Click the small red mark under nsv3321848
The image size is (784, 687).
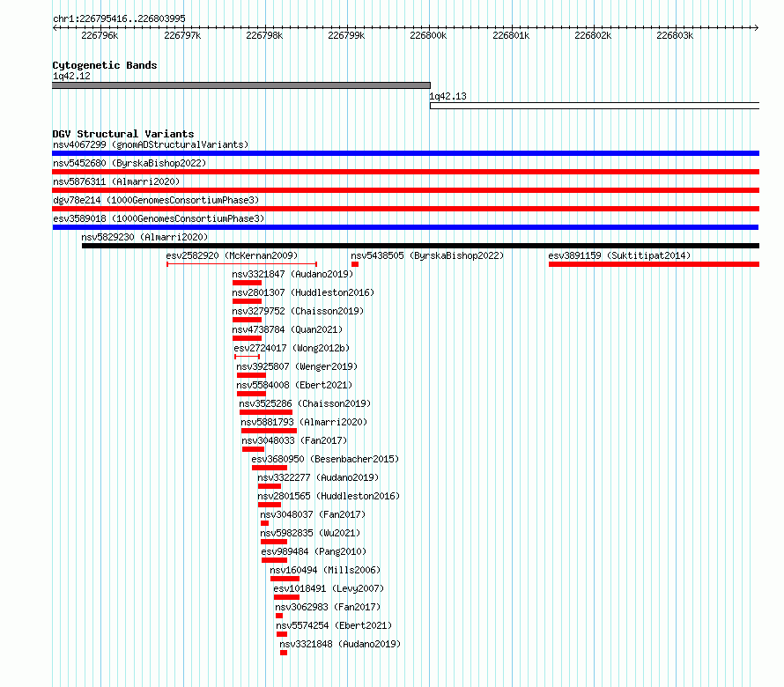tap(284, 653)
